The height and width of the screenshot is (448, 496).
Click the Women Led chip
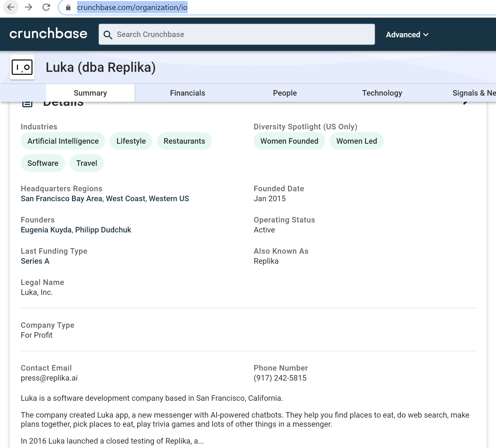click(x=356, y=141)
